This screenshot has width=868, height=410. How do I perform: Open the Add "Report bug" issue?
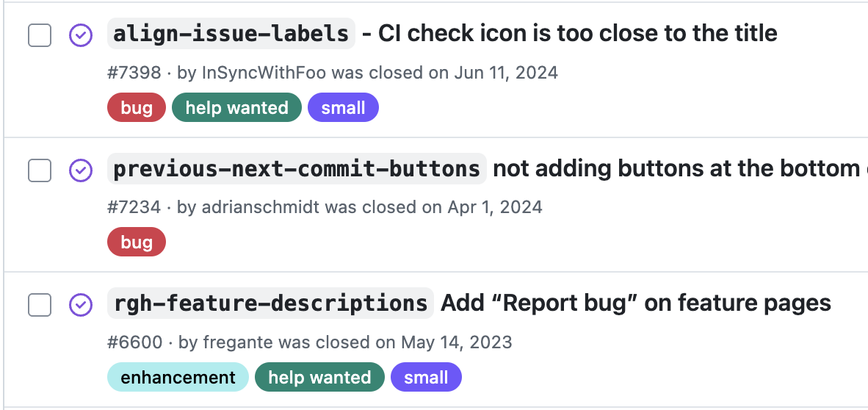635,303
